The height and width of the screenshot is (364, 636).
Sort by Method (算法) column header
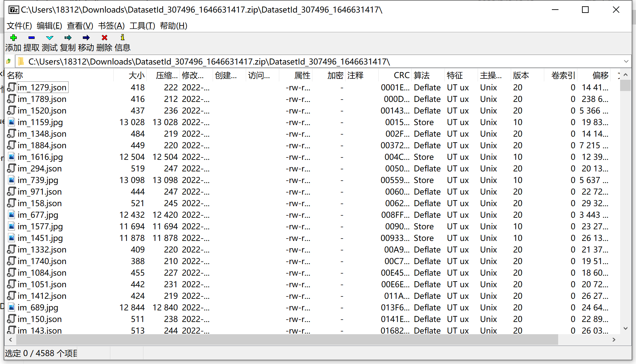tap(428, 75)
